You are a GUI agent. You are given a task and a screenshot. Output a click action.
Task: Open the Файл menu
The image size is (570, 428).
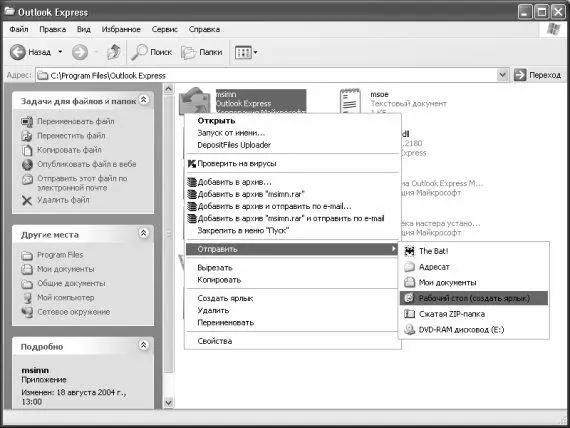coord(19,29)
